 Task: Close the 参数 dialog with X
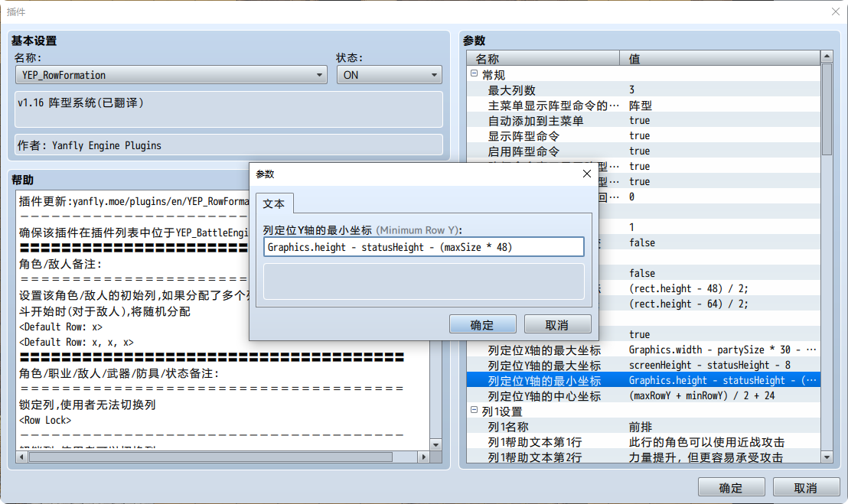(587, 174)
